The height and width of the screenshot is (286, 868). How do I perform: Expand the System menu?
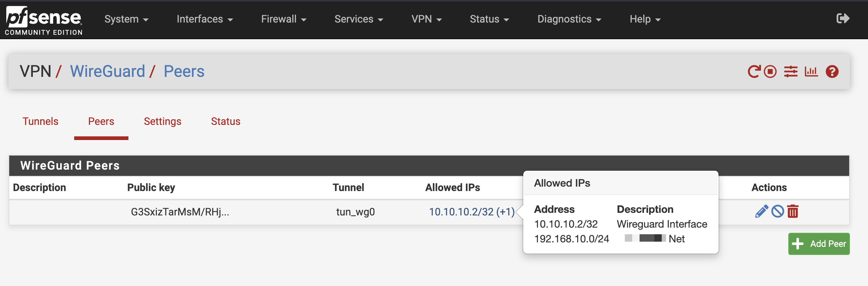(126, 19)
